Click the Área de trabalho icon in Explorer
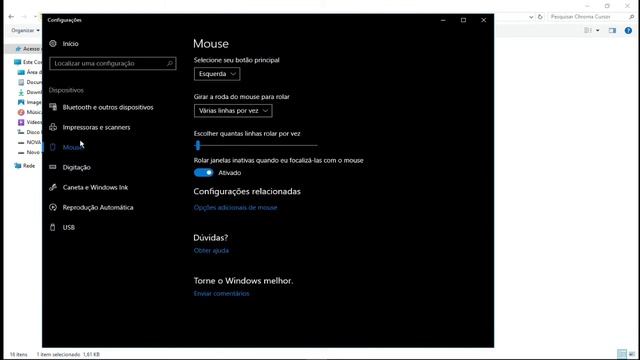The width and height of the screenshot is (640, 360). (x=21, y=72)
